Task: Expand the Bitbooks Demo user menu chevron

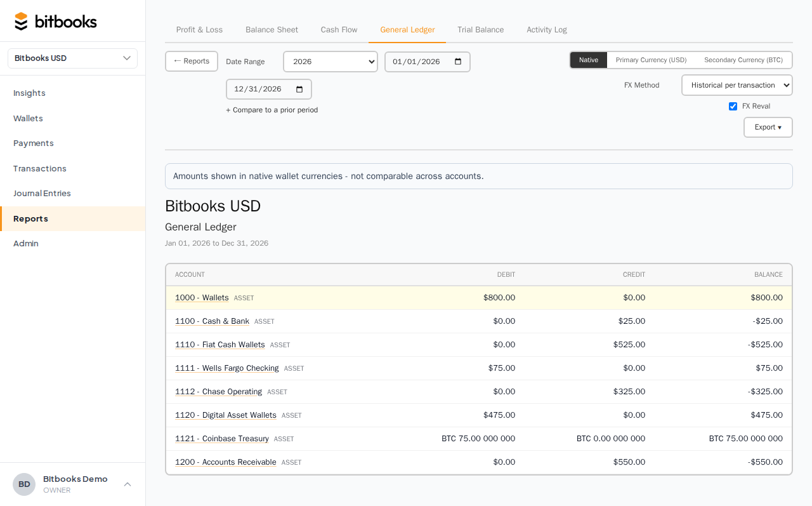Action: [x=128, y=484]
